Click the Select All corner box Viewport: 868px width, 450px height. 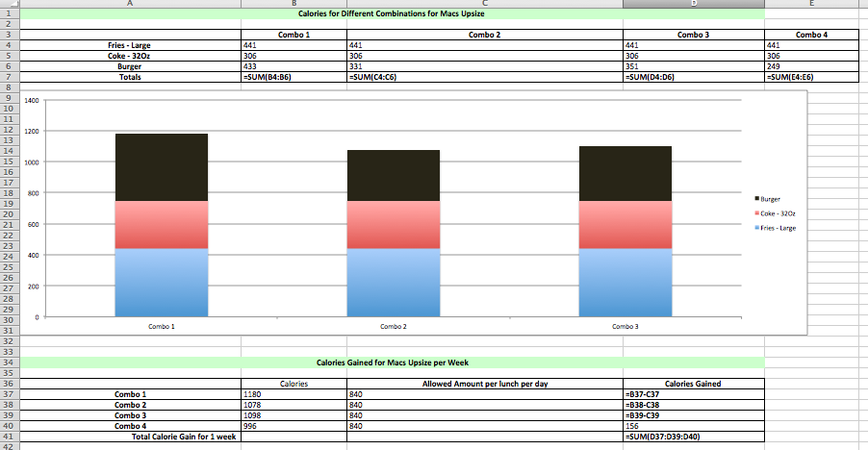click(10, 3)
